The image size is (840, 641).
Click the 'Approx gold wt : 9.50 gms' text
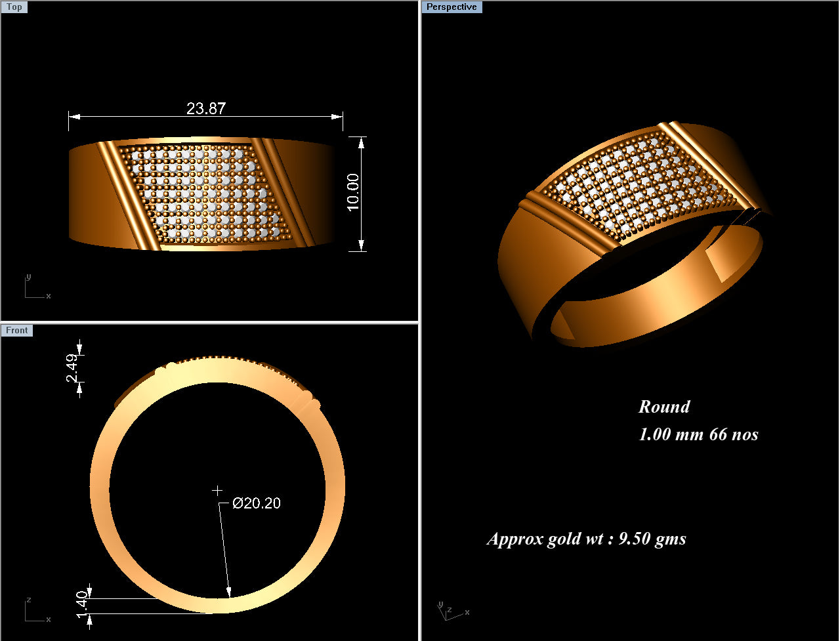[586, 538]
